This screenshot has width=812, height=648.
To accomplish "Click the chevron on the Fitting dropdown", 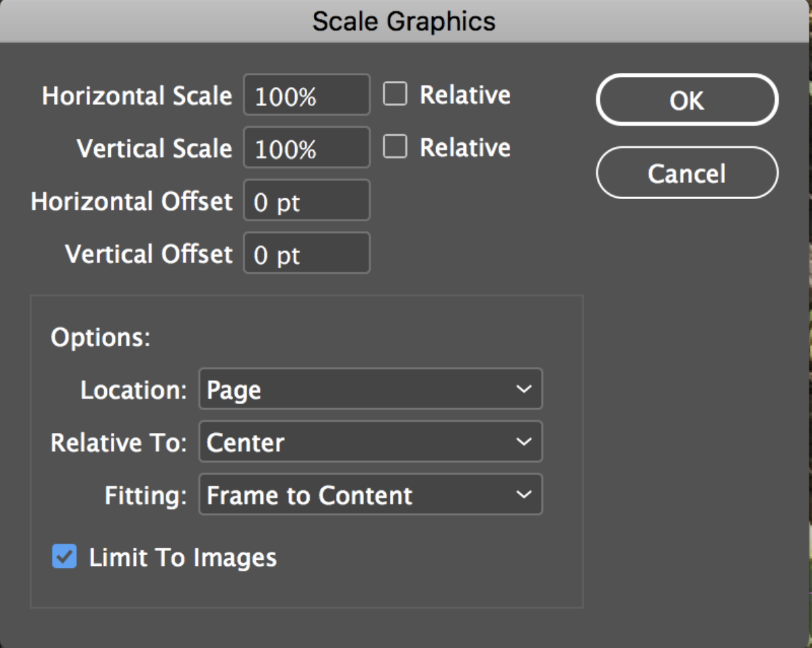I will coord(524,494).
